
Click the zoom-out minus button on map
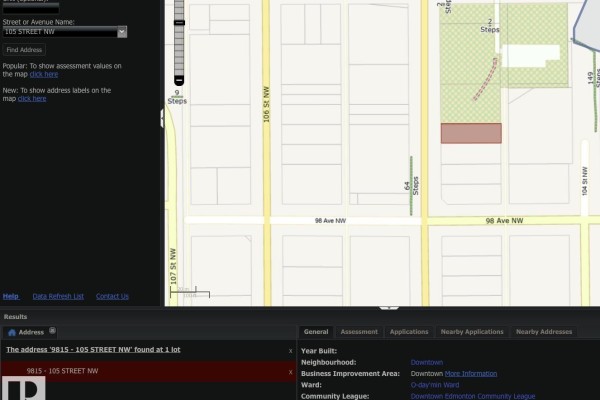coord(179,80)
